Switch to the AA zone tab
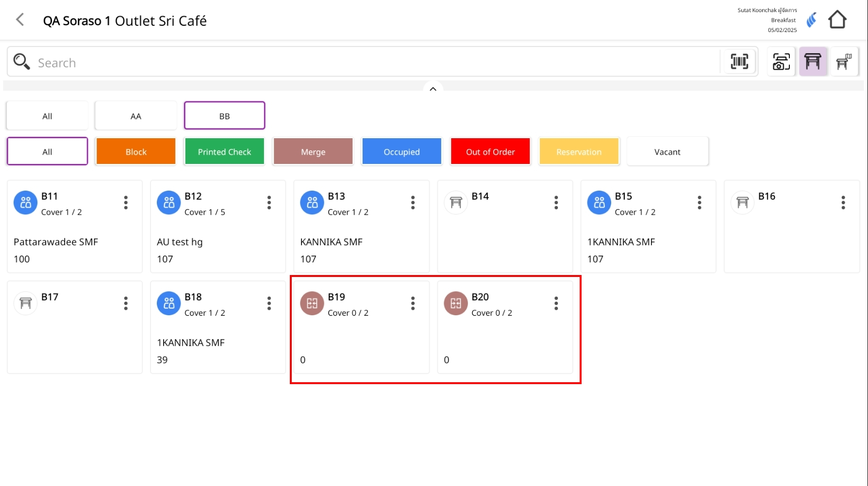Viewport: 868px width, 486px height. (136, 116)
